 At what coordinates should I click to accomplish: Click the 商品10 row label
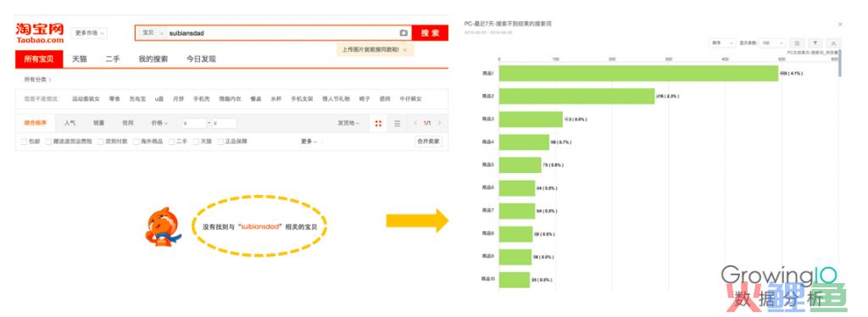click(x=488, y=280)
